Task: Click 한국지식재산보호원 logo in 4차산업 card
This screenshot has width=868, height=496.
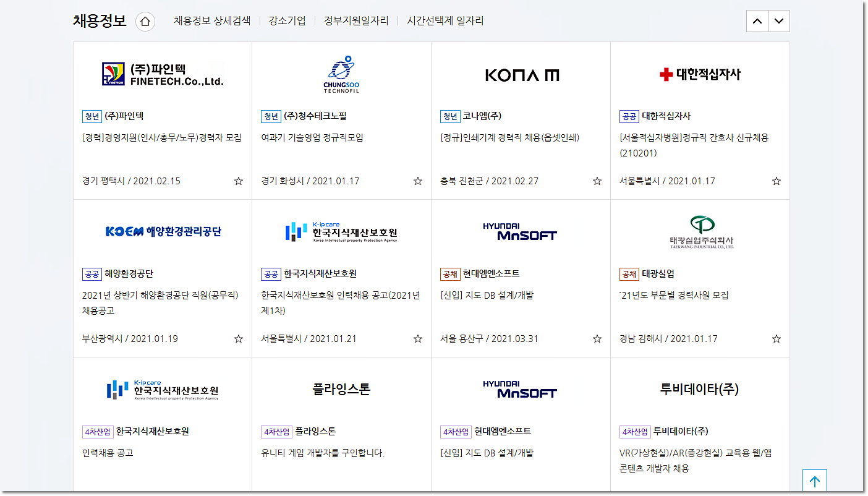Action: coord(163,390)
